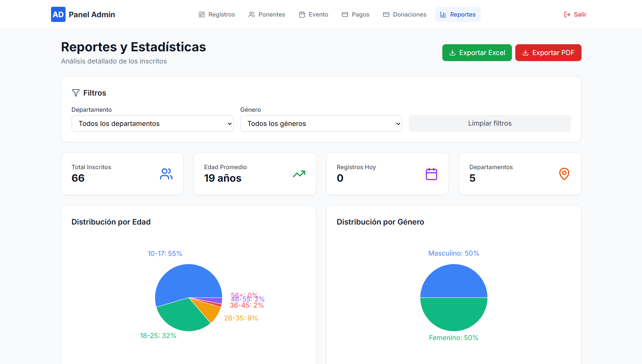This screenshot has width=642, height=364.
Task: Click the users icon in Total Inscritos card
Action: [x=166, y=174]
